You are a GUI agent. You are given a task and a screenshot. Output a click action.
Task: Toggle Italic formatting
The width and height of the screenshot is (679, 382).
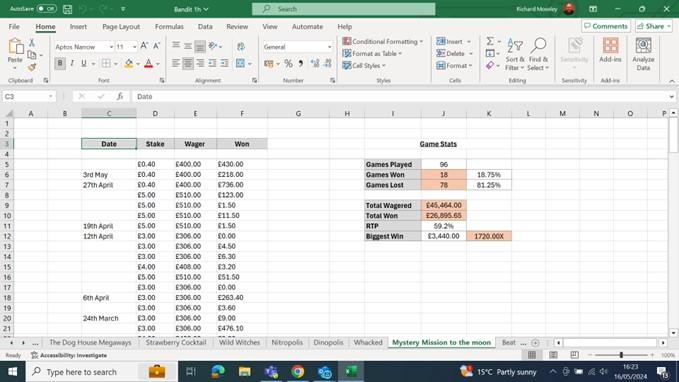pyautogui.click(x=72, y=64)
